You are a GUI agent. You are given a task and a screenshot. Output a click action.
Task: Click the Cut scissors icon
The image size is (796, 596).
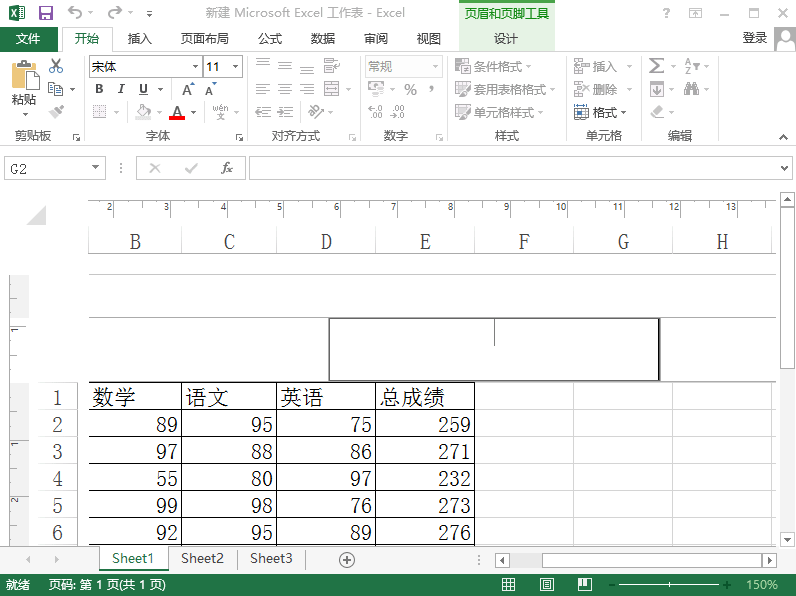pos(56,66)
